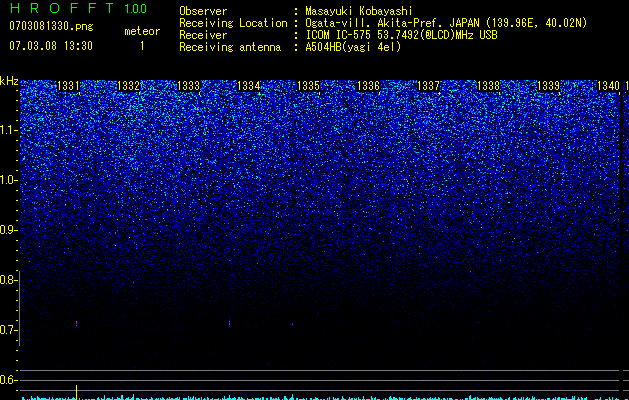This screenshot has width=629, height=400.
Task: Click the 0.6 kHz frequency tick label
Action: click(8, 380)
